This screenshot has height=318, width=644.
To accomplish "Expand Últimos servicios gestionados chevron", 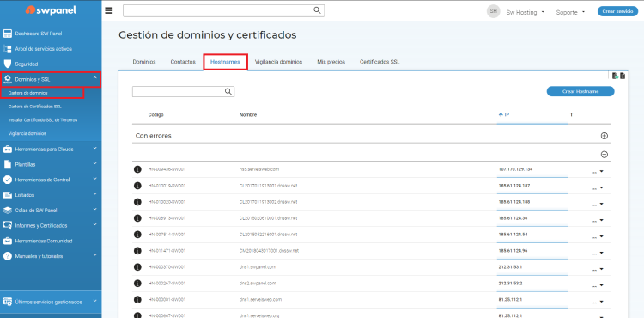I will coord(94,301).
